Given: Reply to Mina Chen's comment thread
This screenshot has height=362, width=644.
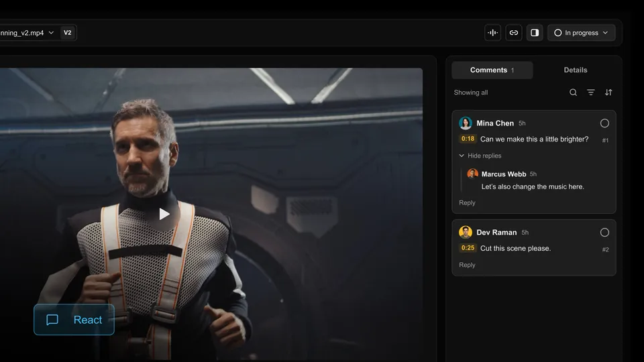Looking at the screenshot, I should coord(467,202).
